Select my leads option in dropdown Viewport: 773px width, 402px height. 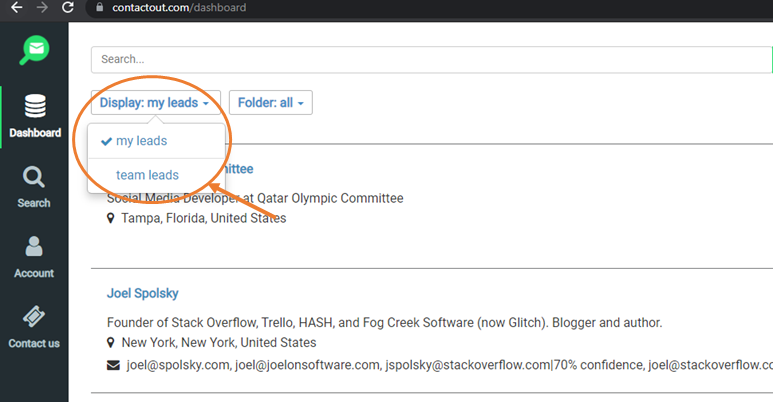(x=156, y=141)
